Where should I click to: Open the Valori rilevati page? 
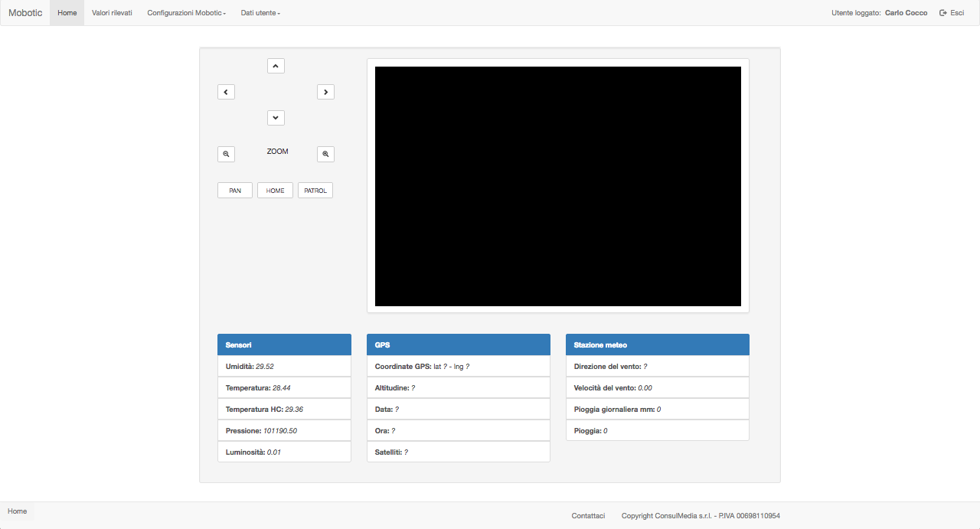pos(112,13)
